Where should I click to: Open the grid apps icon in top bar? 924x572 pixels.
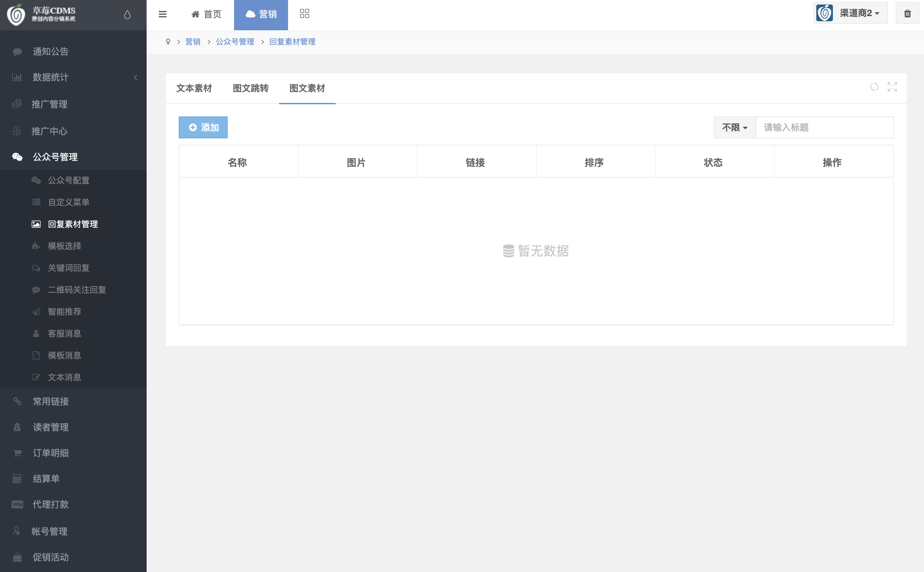point(304,14)
